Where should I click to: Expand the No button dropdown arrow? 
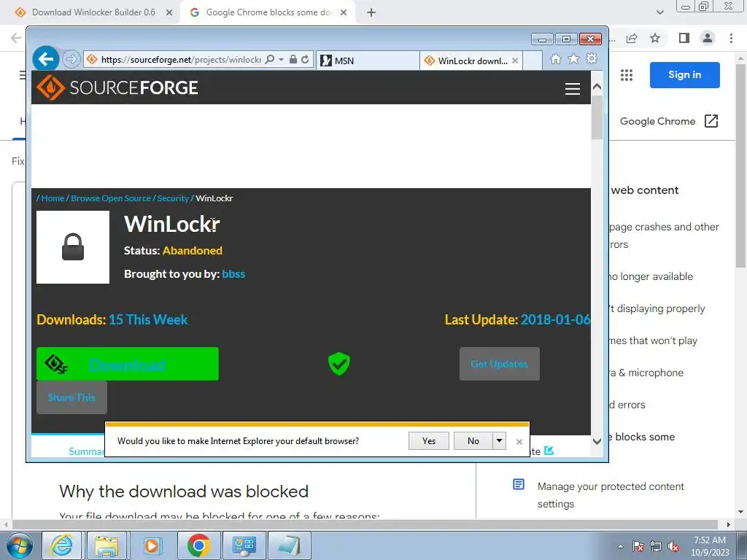click(499, 441)
